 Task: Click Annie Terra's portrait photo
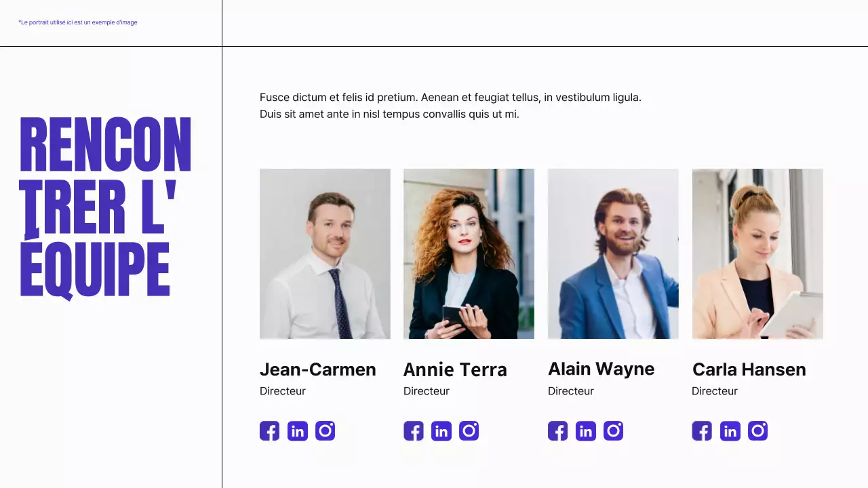point(469,253)
